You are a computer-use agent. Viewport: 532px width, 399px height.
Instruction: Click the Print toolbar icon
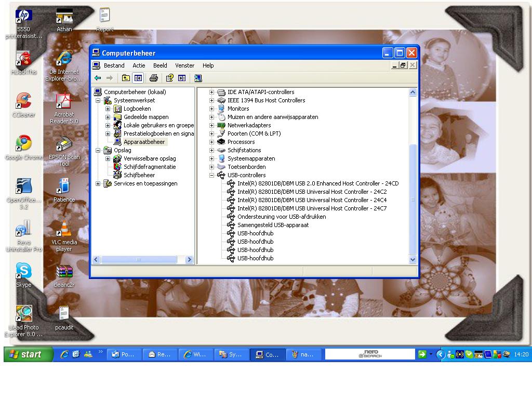click(153, 78)
